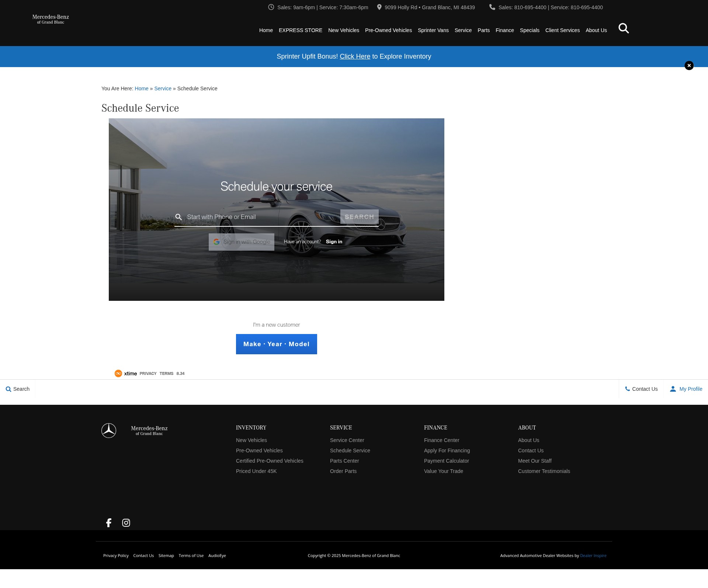Image resolution: width=708 pixels, height=588 pixels.
Task: Open the Sitemap link
Action: [x=166, y=556]
